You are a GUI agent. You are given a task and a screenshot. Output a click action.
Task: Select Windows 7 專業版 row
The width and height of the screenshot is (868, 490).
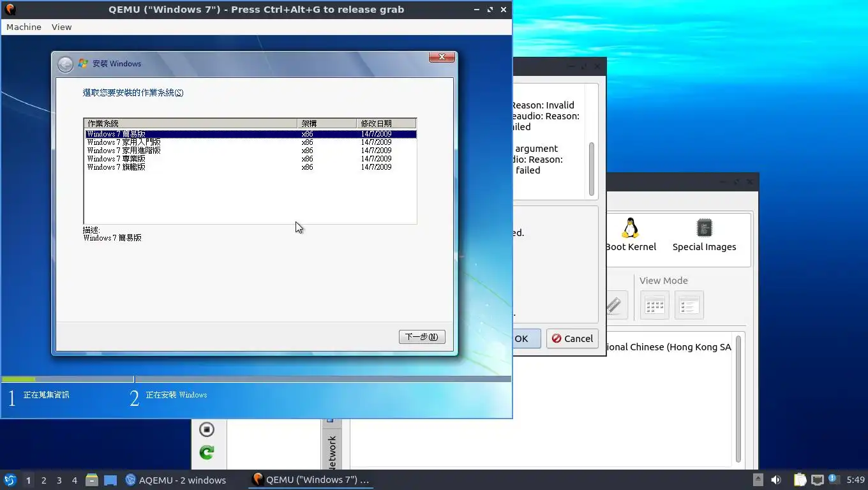(250, 159)
